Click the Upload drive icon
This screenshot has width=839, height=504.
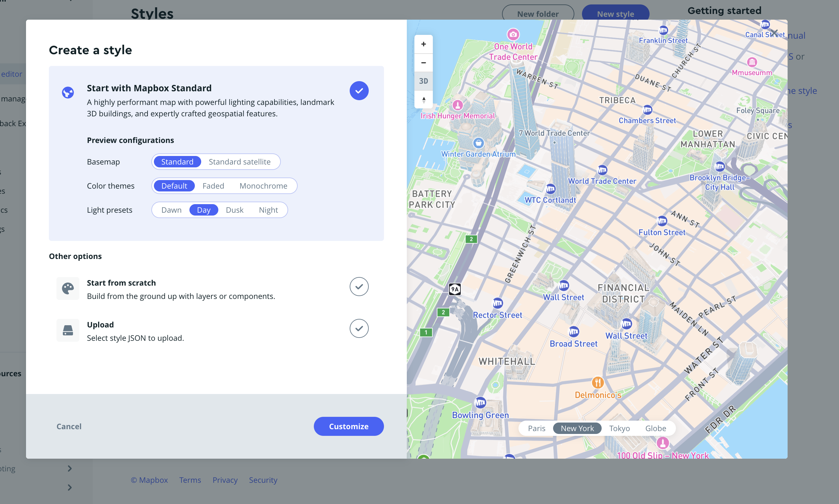pos(68,330)
